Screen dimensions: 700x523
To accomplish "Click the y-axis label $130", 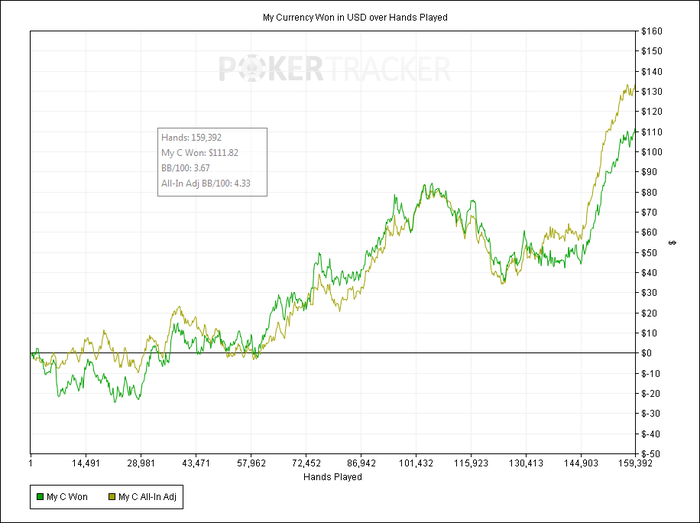I will [651, 91].
